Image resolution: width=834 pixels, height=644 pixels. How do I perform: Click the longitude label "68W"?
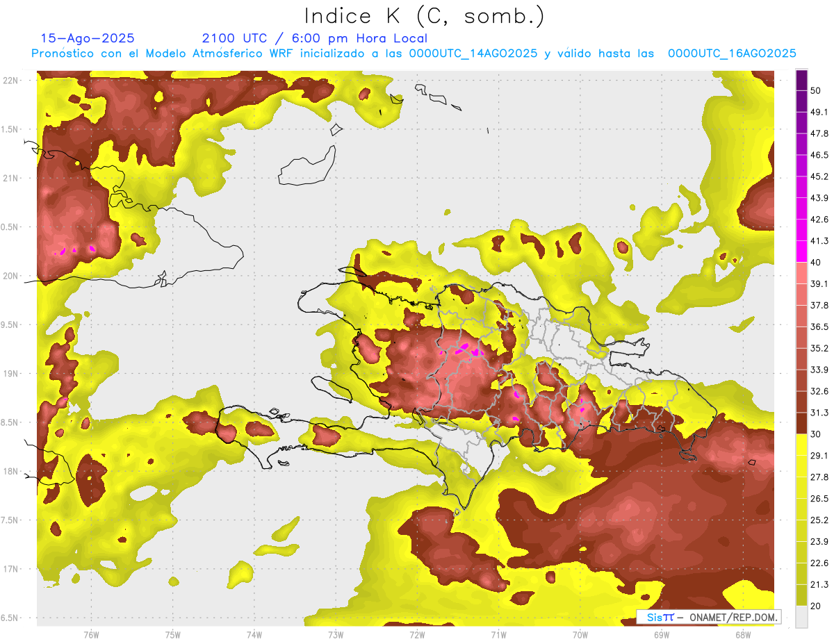[x=743, y=634]
